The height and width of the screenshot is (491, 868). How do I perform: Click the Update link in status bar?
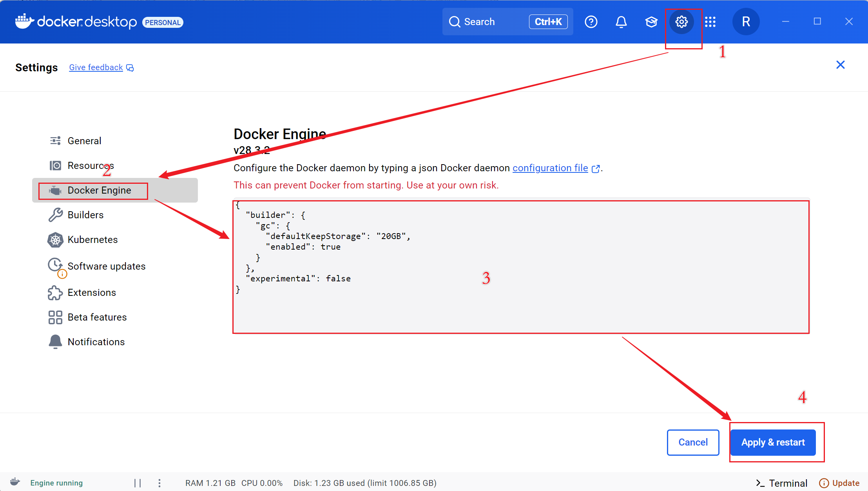[x=846, y=483]
